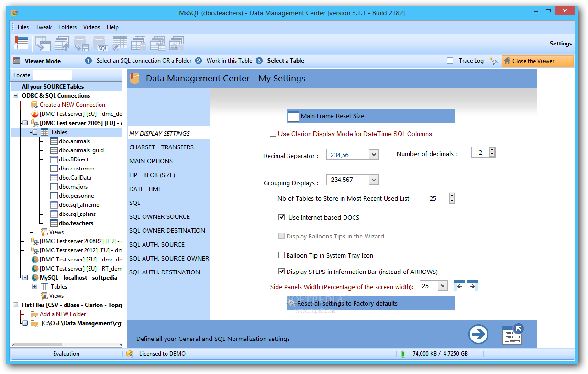Open the Tweak menu
The image size is (588, 374).
[x=44, y=27]
